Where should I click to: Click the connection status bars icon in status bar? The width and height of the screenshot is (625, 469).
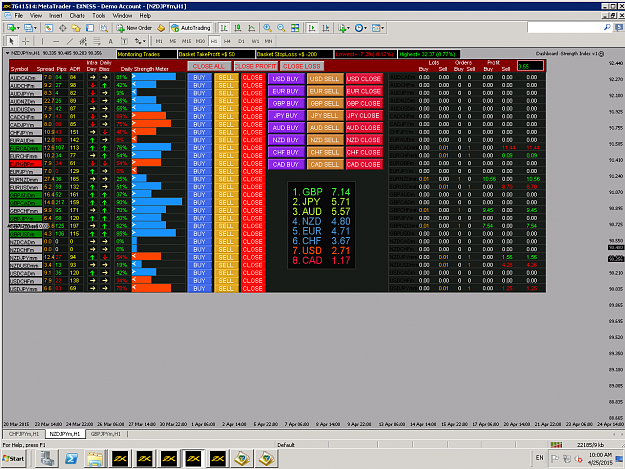[556, 445]
